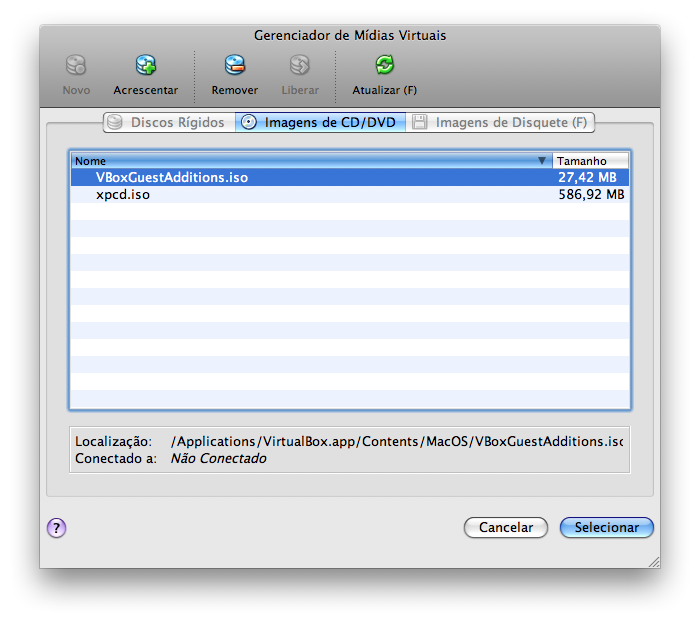Select the VBoxGuestAdditions.iso row

[350, 178]
